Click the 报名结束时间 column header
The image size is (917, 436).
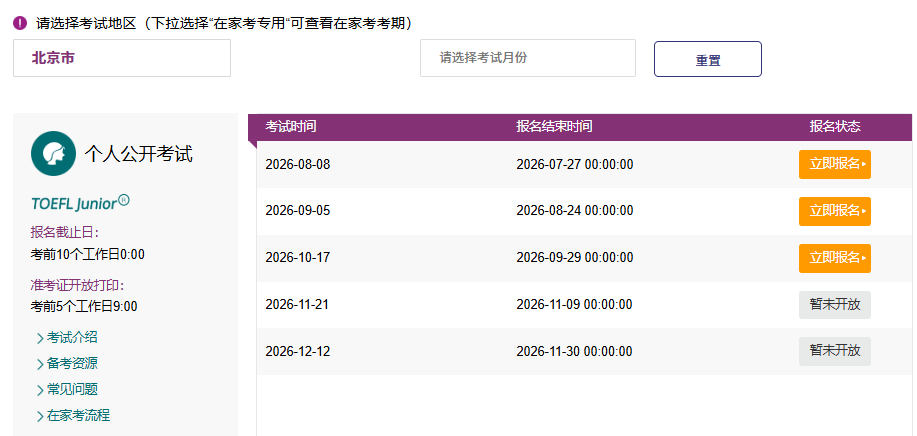click(554, 127)
